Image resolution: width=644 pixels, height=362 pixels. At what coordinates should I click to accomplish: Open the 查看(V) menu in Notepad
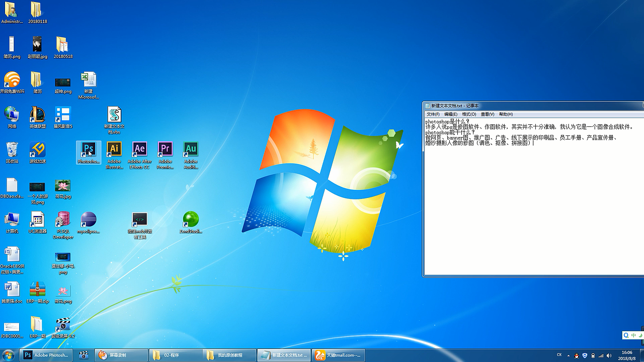point(487,114)
